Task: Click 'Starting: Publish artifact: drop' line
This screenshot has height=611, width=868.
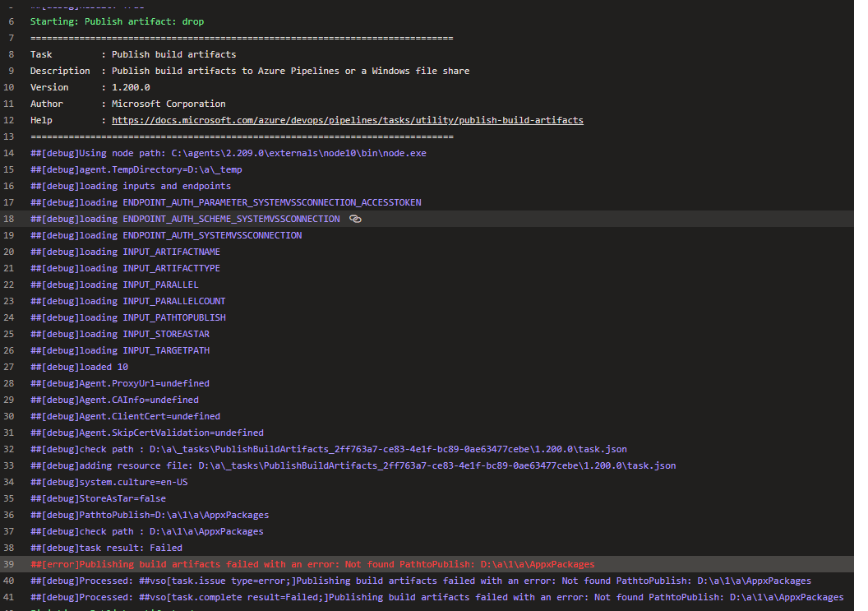Action: (x=117, y=21)
